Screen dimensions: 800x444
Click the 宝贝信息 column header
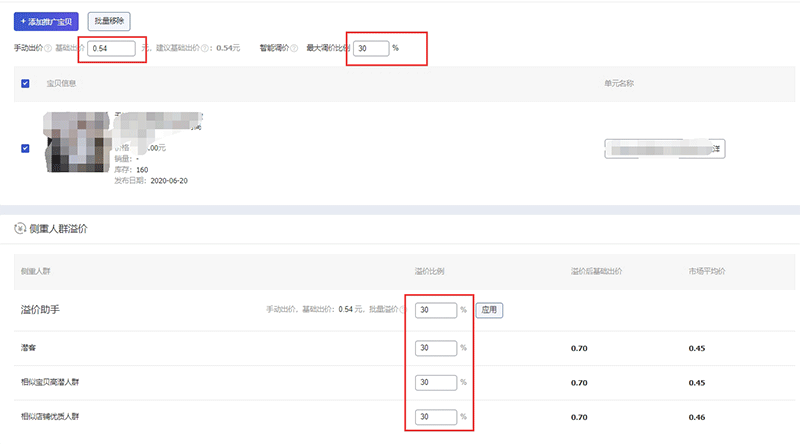pos(62,83)
